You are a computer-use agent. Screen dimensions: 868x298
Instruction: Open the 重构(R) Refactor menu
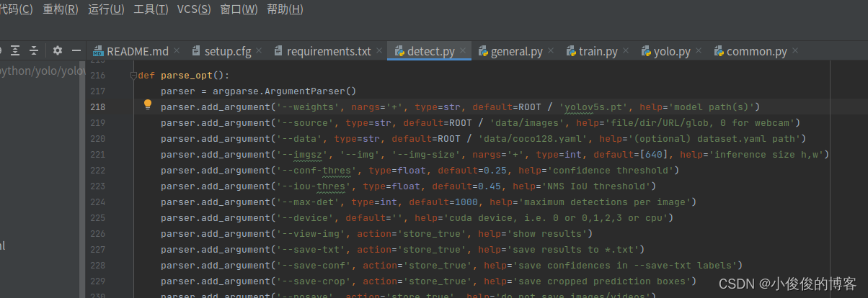coord(61,9)
